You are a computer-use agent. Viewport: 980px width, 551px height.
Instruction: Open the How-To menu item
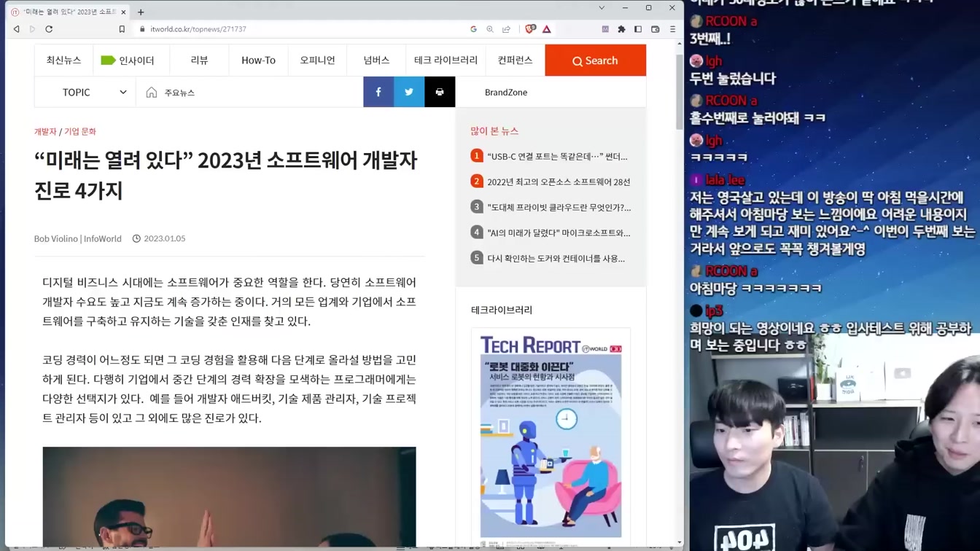pos(258,60)
